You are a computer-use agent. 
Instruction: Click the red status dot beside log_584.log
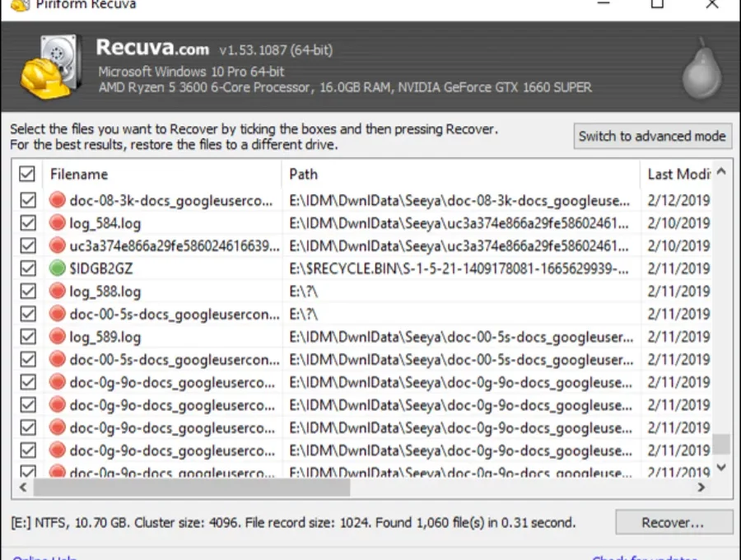(x=57, y=222)
